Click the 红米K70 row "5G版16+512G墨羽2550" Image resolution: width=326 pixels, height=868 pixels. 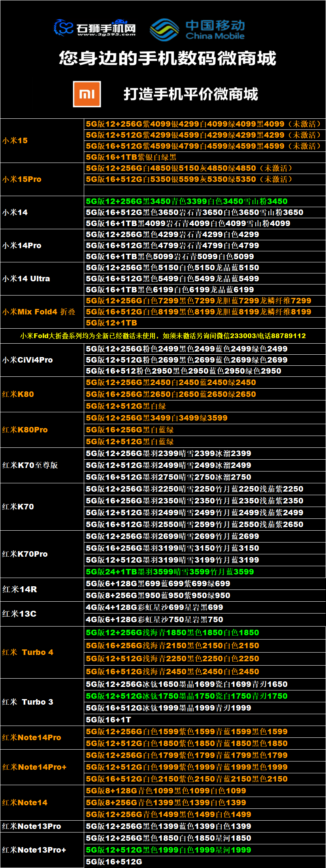tap(205, 524)
